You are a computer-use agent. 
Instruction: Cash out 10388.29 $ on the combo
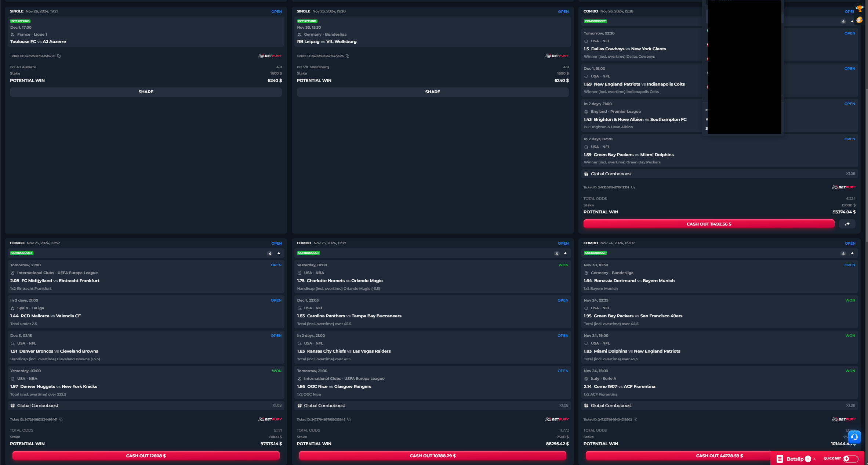(x=433, y=455)
